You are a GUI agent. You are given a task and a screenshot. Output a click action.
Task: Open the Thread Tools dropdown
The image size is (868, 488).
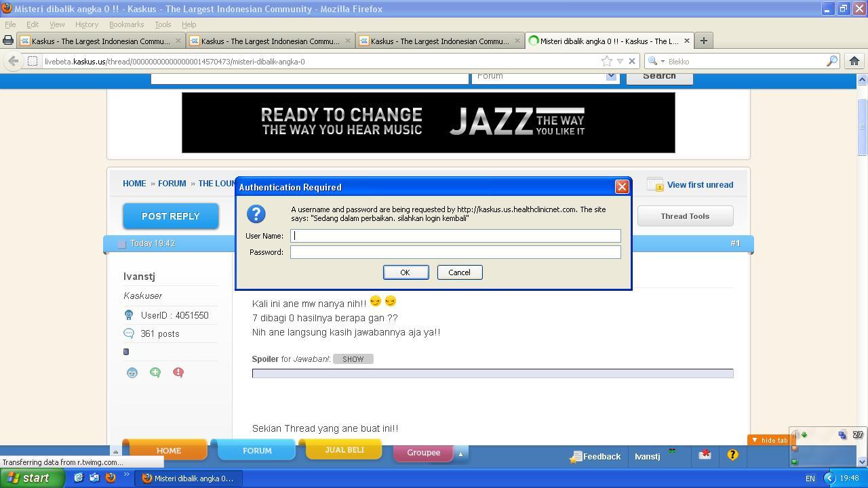[x=685, y=216]
